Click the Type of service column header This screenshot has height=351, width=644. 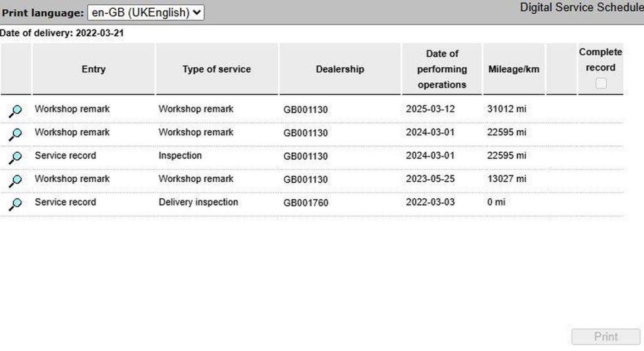click(216, 69)
